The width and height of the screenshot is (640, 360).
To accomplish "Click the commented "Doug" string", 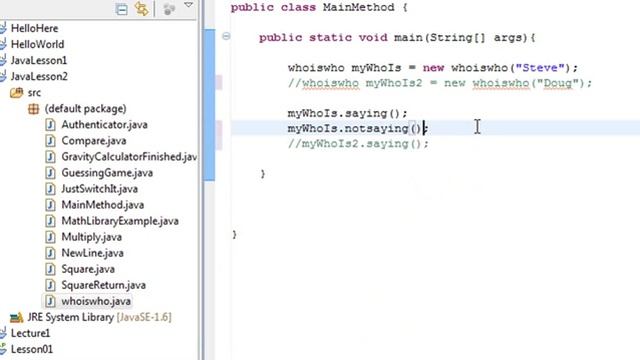I will (x=558, y=83).
